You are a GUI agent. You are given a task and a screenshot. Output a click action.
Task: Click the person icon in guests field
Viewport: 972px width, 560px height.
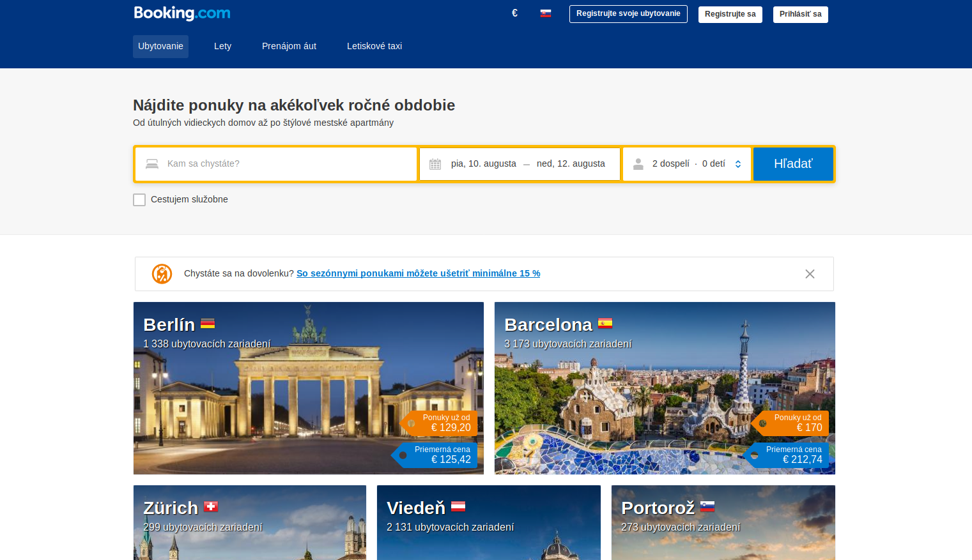click(638, 164)
